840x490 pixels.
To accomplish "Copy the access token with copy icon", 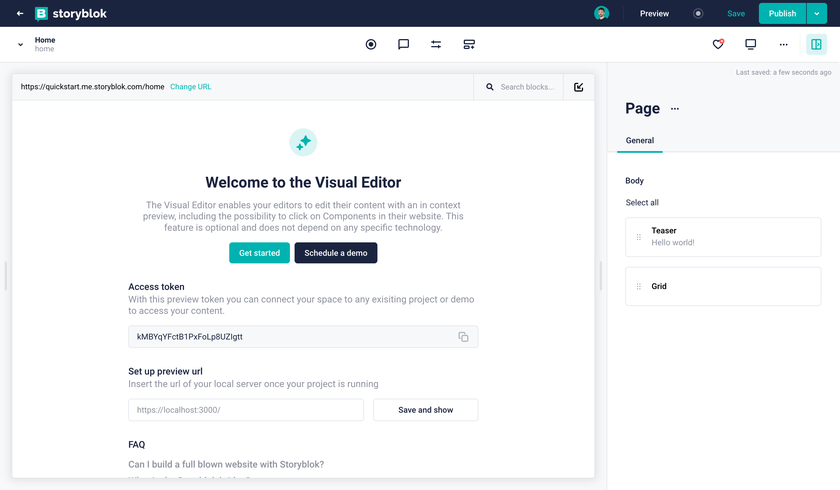I will pyautogui.click(x=463, y=337).
